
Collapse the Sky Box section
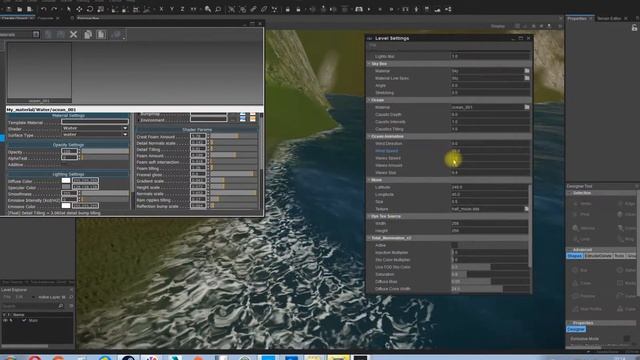pos(369,64)
